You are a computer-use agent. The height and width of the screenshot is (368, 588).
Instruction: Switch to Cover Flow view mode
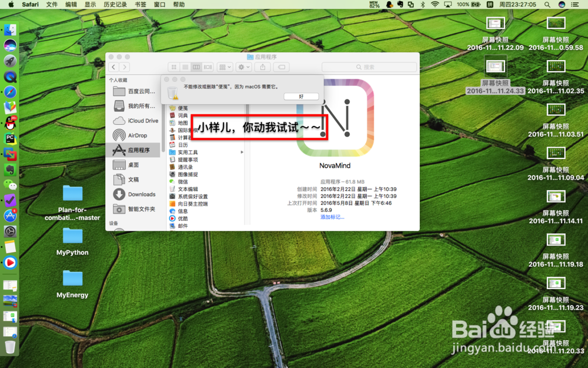coord(208,67)
